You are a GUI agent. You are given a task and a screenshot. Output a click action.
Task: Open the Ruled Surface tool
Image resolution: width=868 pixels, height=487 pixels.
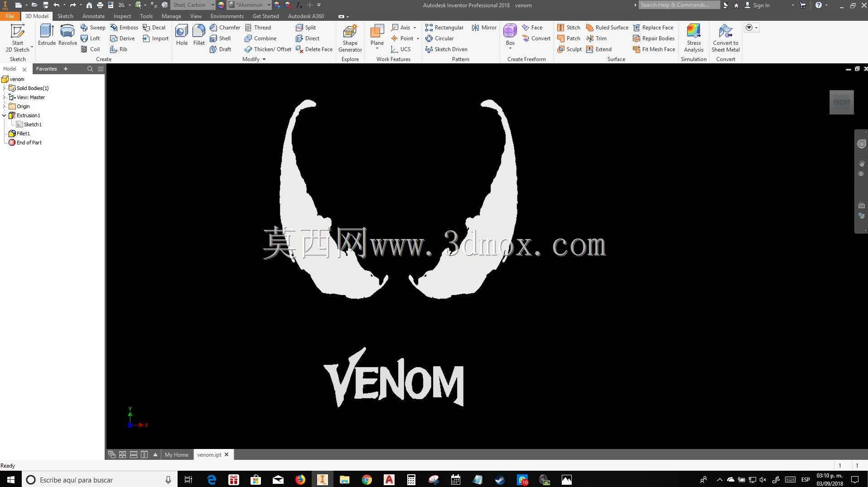click(x=607, y=28)
